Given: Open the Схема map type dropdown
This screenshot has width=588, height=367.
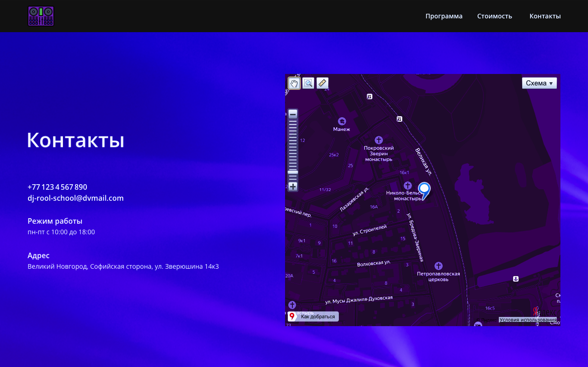Looking at the screenshot, I should pos(539,83).
